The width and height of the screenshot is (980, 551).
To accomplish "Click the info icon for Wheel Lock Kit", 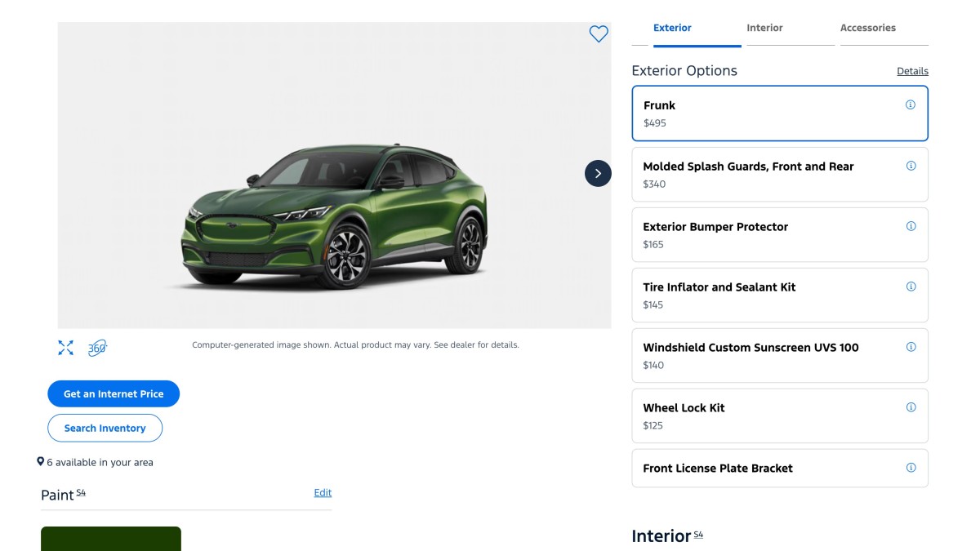I will pos(910,407).
